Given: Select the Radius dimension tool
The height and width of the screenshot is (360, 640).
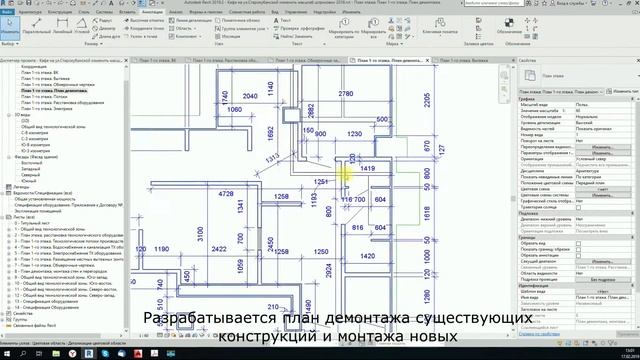Looking at the screenshot, I should (102, 20).
